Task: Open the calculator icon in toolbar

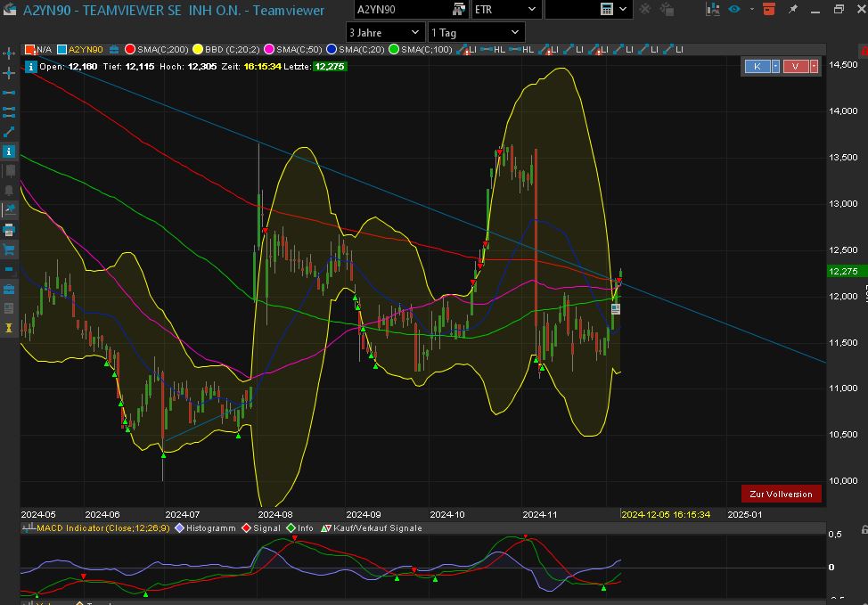Action: click(607, 9)
